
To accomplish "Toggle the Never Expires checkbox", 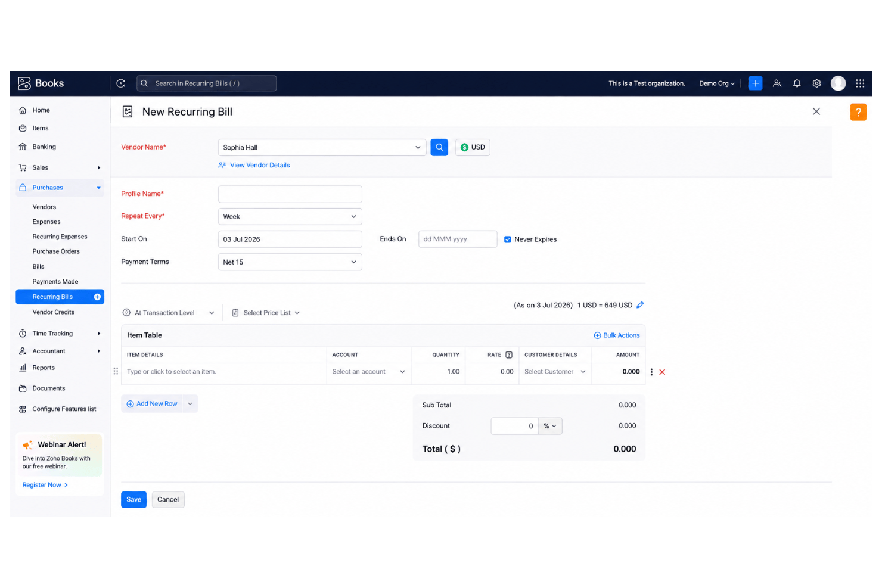I will coord(508,239).
